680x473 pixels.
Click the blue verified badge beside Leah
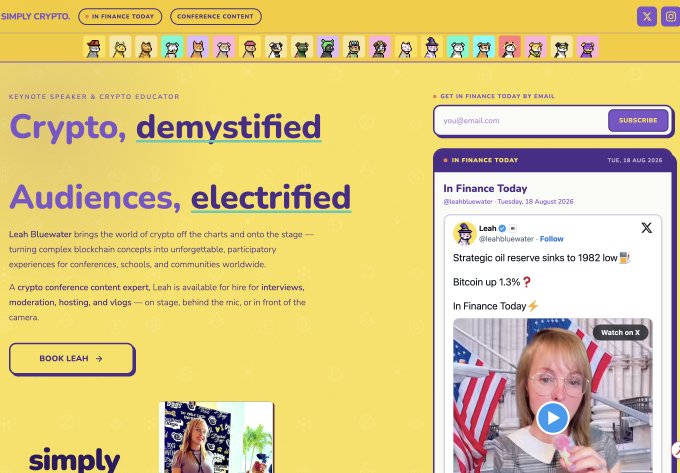pos(502,228)
